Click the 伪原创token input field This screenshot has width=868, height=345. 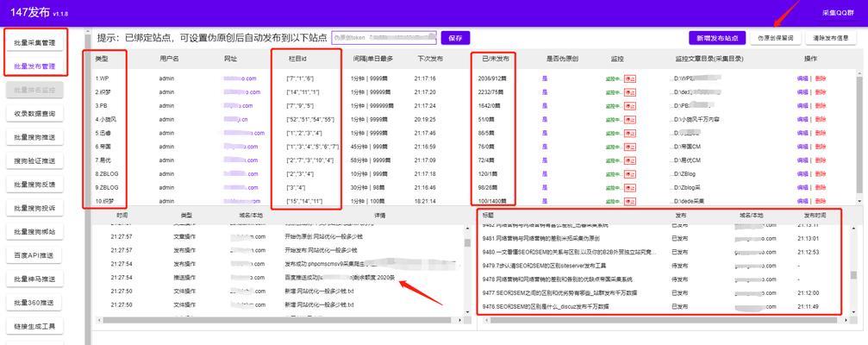pyautogui.click(x=384, y=38)
